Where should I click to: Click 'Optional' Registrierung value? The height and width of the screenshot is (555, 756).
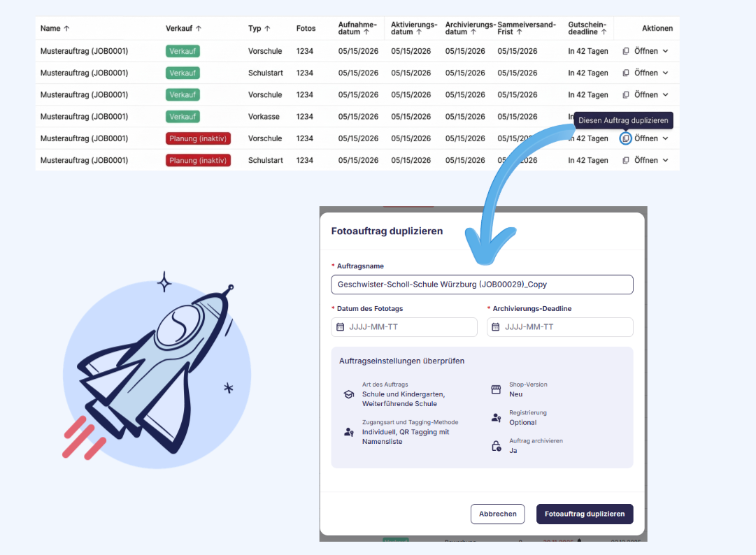(522, 422)
